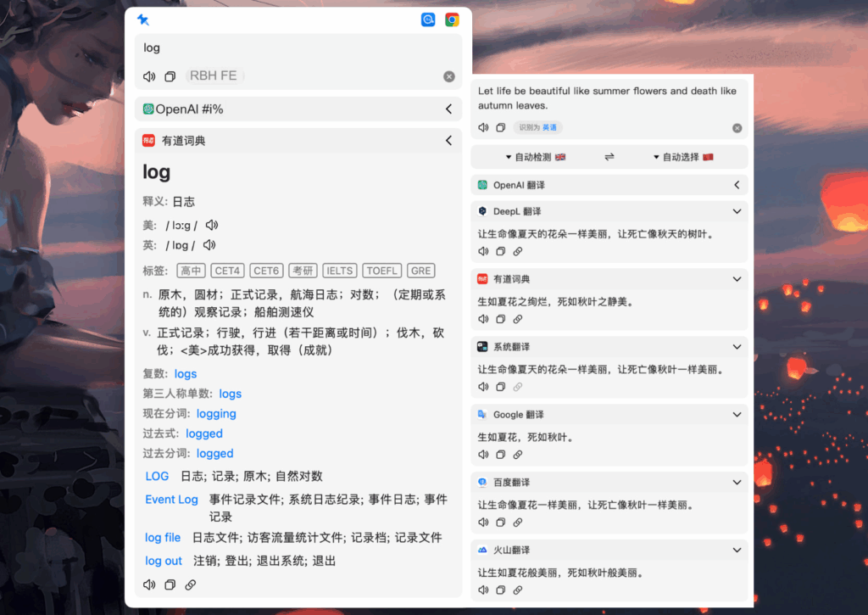Search the query in Chrome via its icon
The height and width of the screenshot is (615, 868).
click(452, 19)
